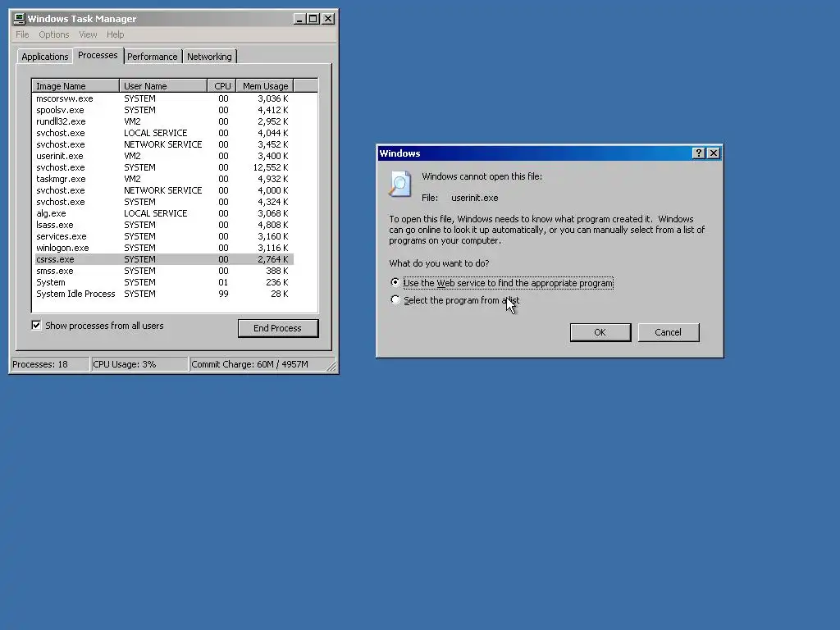Choose Select the program from a list radio

[395, 300]
